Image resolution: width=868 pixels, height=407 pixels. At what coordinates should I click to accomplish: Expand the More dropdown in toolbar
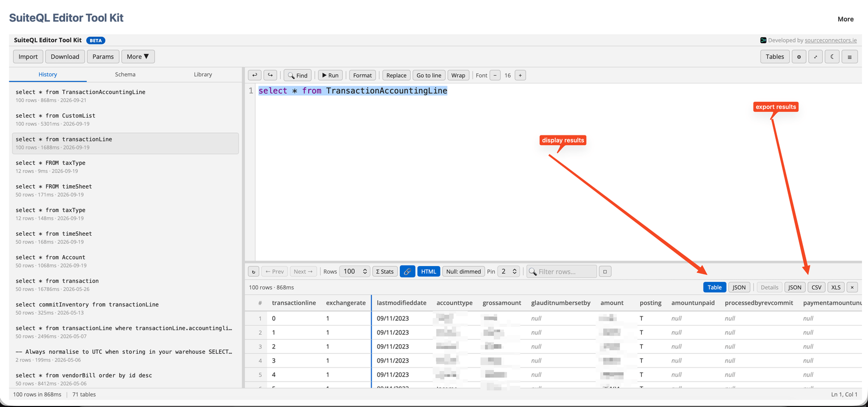[x=138, y=56]
